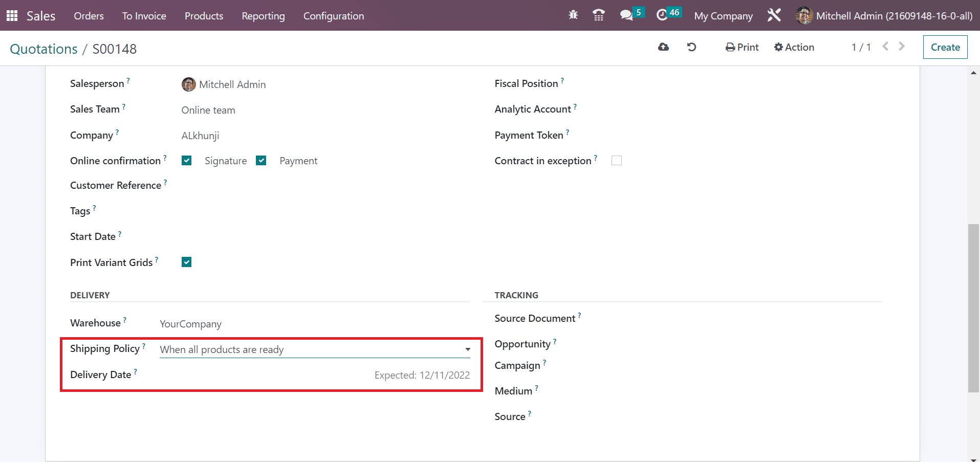Screen dimensions: 980x462
Task: Click the wrench tools icon
Action: [774, 15]
